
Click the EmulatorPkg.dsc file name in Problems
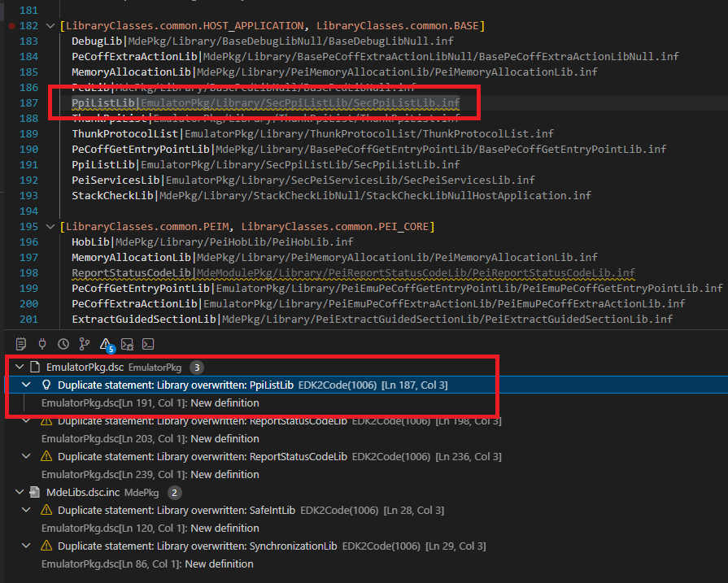click(85, 368)
